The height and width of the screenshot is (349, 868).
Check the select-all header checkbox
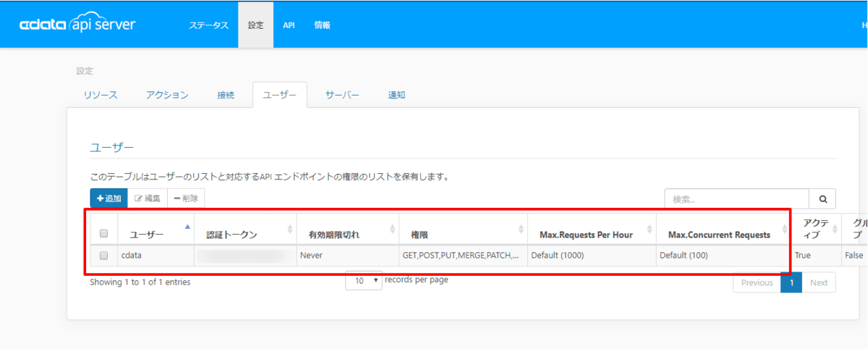(x=103, y=233)
